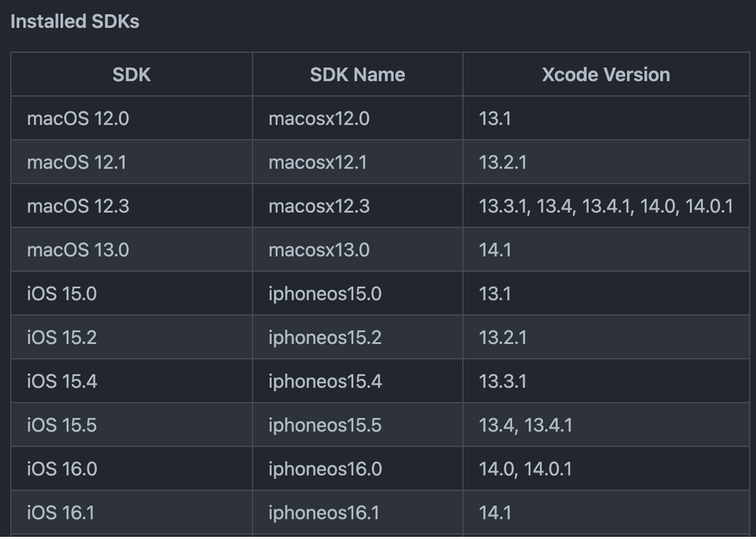Click the Xcode version in the macOS 12.1 row
Image resolution: width=756 pixels, height=540 pixels.
click(x=606, y=162)
